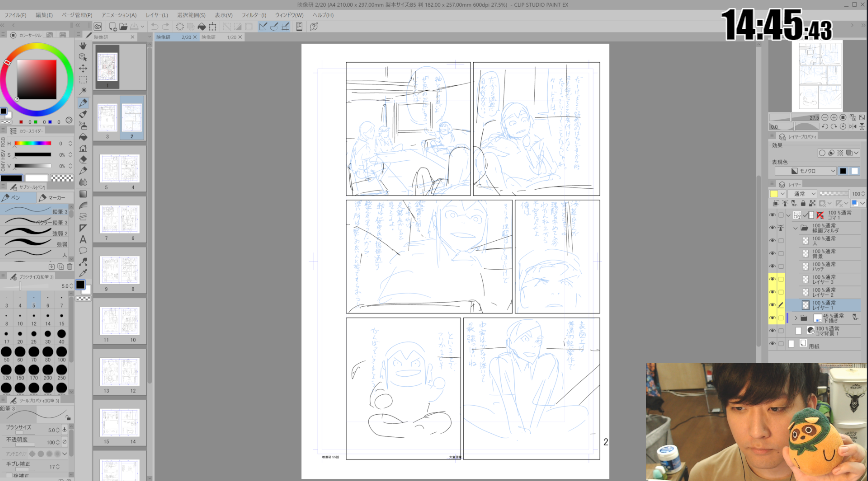Image resolution: width=868 pixels, height=481 pixels.
Task: Select the ペン sub tool group
Action: click(18, 198)
